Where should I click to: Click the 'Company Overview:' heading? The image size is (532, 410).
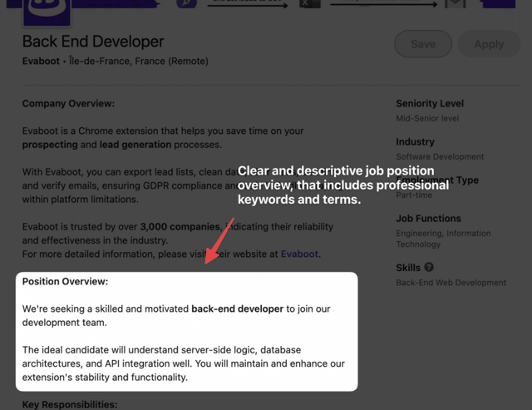[68, 103]
